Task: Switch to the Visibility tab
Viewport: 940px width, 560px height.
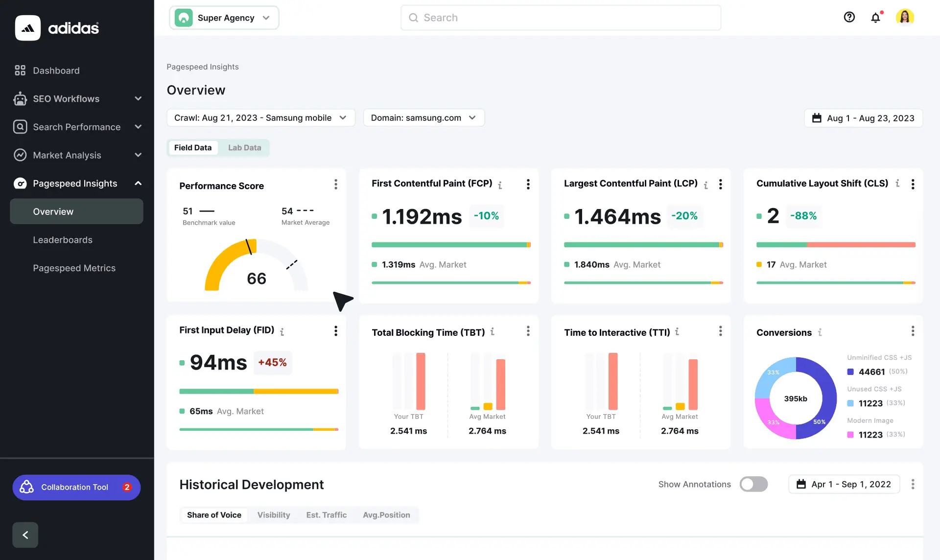Action: (273, 515)
